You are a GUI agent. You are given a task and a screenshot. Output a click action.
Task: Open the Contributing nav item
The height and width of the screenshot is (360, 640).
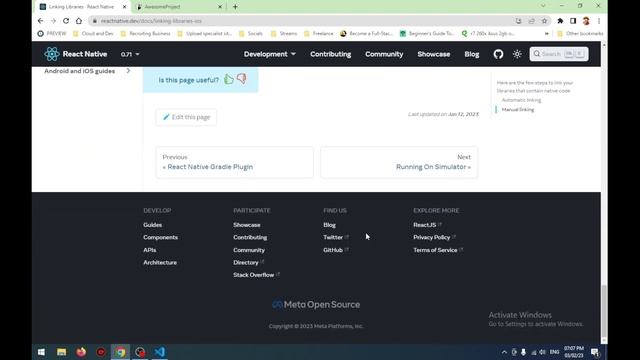pyautogui.click(x=330, y=54)
